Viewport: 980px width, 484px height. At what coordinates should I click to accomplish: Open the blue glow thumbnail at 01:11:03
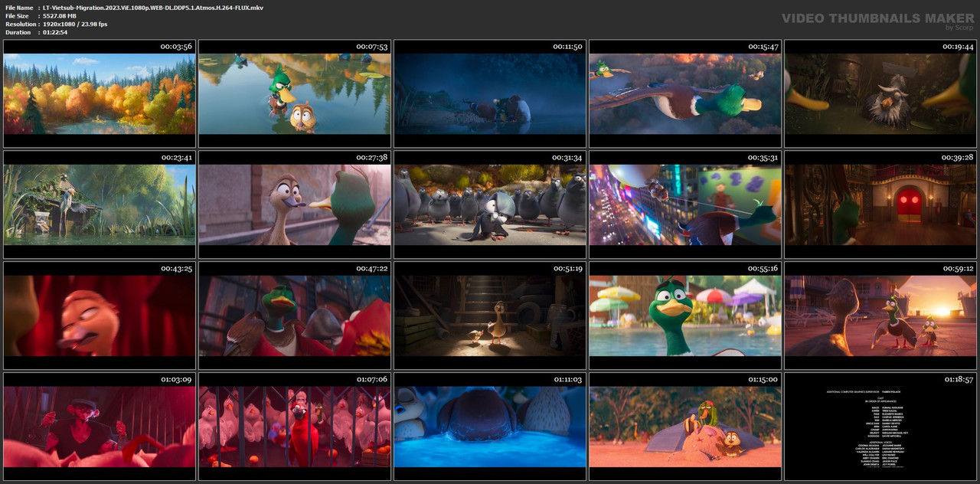[490, 427]
